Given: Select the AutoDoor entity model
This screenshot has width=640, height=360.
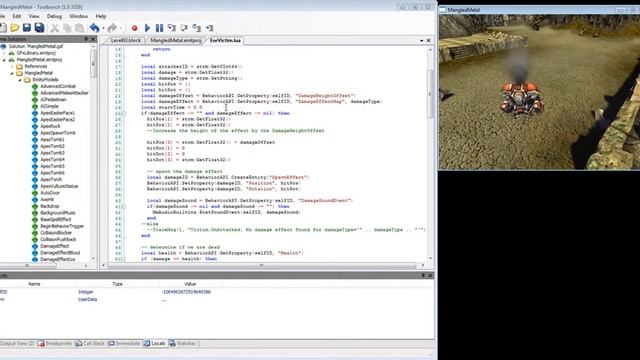Looking at the screenshot, I should point(50,193).
